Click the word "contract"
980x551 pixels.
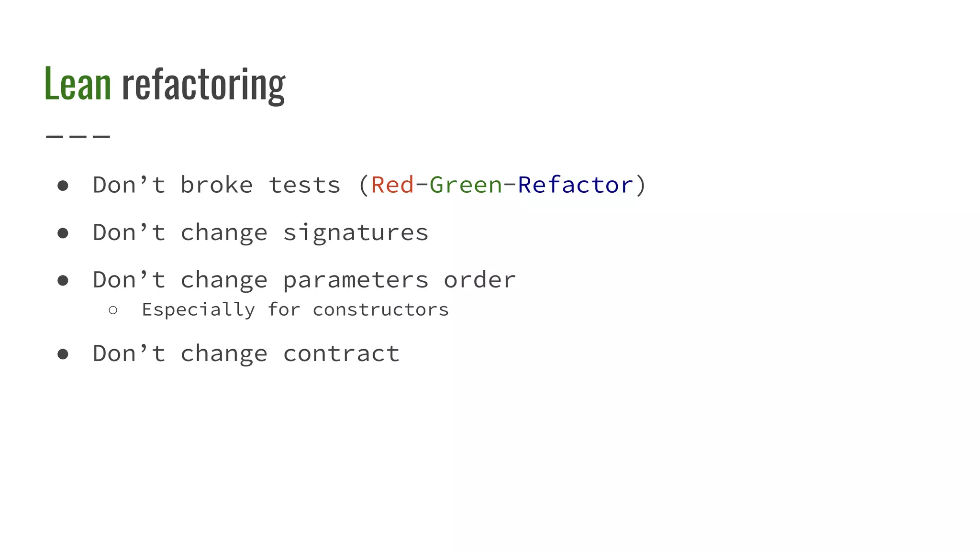pos(341,354)
